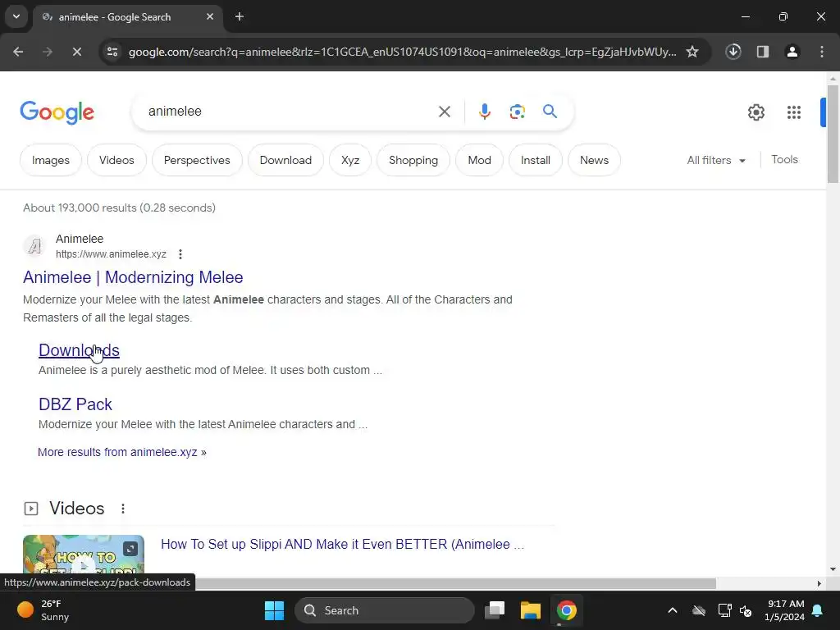Select the Xyz filter chip
840x630 pixels.
(x=349, y=160)
